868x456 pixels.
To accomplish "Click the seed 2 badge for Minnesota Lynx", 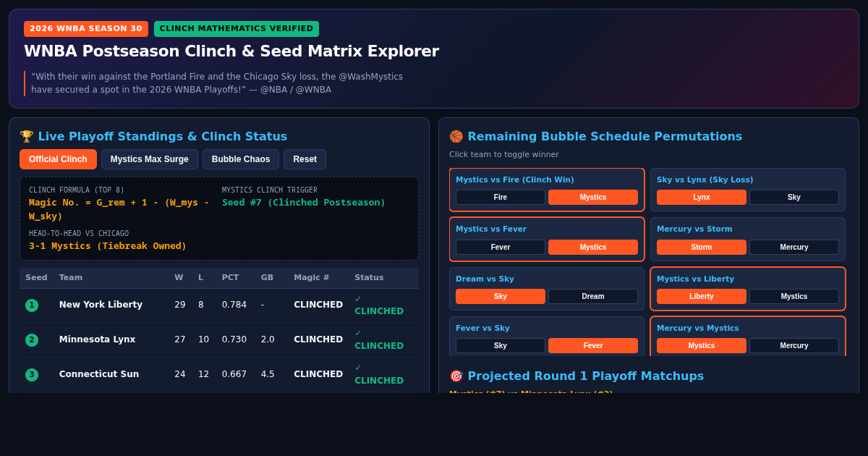I will pyautogui.click(x=32, y=340).
